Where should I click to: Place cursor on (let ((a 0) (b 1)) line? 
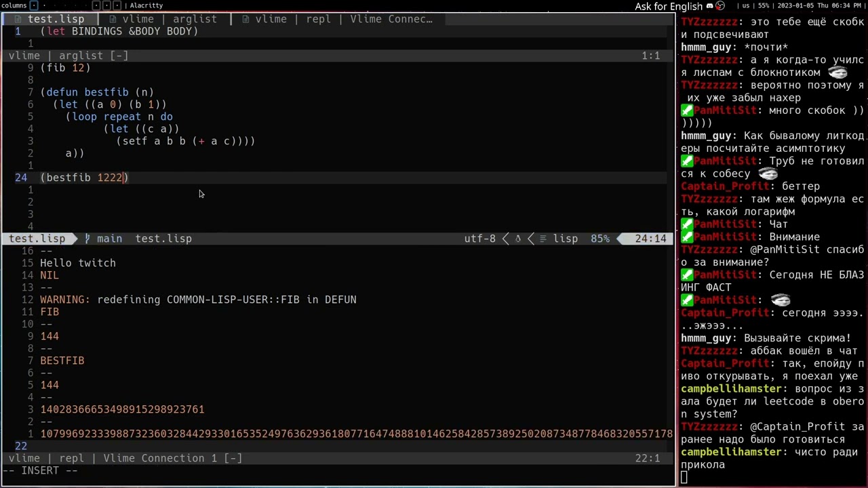tap(110, 104)
